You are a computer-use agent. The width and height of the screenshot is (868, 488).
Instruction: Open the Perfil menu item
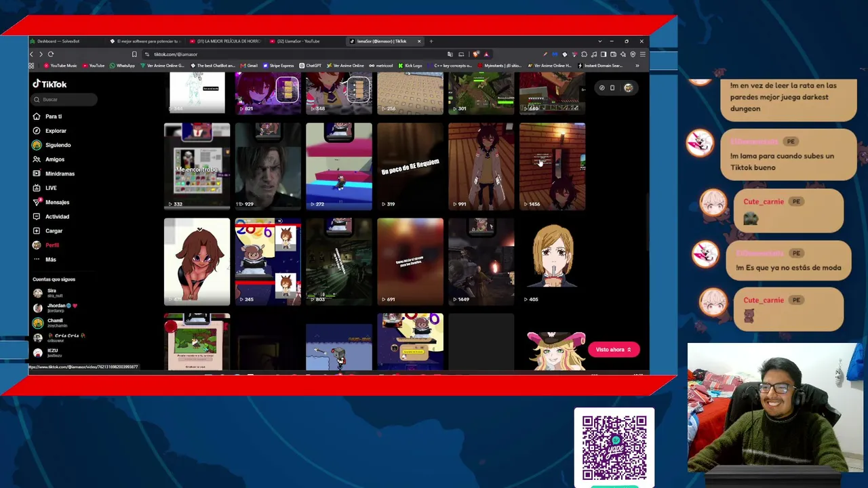point(52,245)
